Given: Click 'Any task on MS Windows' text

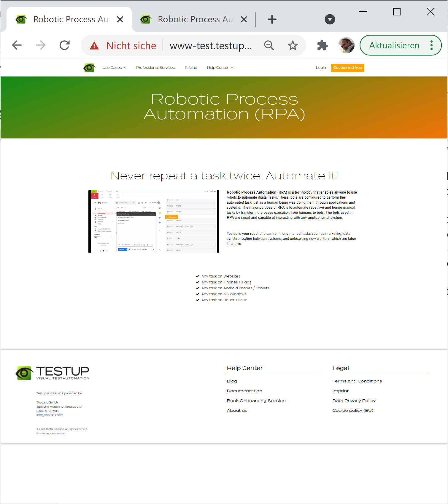Looking at the screenshot, I should click(x=224, y=294).
